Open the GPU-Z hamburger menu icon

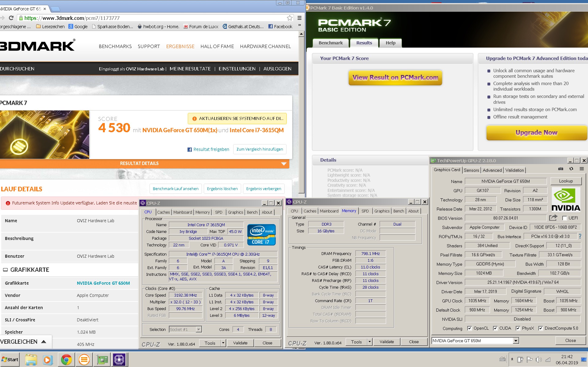(582, 169)
